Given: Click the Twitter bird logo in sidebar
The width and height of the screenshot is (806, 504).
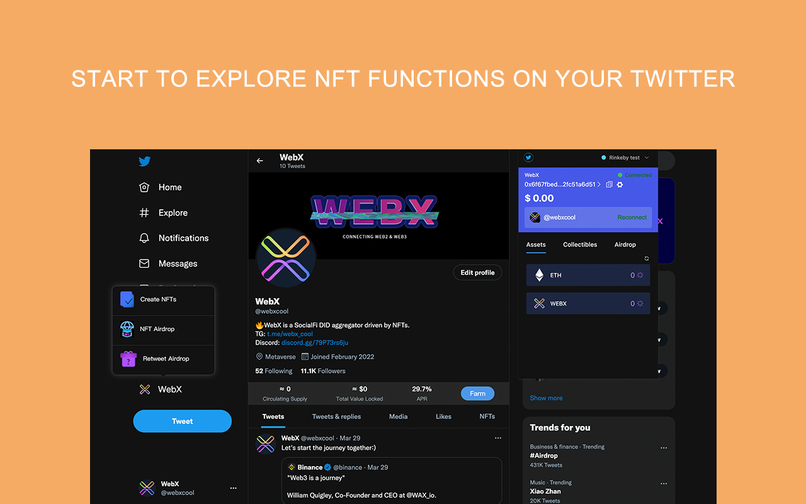Looking at the screenshot, I should point(144,161).
